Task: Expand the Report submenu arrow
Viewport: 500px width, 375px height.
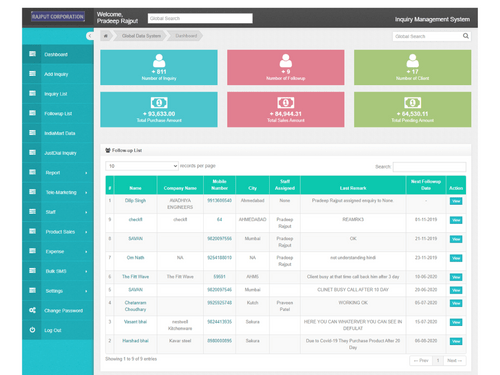Action: click(x=86, y=173)
